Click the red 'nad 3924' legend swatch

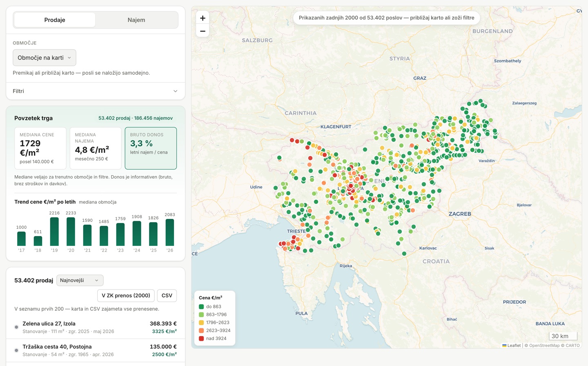pos(201,339)
